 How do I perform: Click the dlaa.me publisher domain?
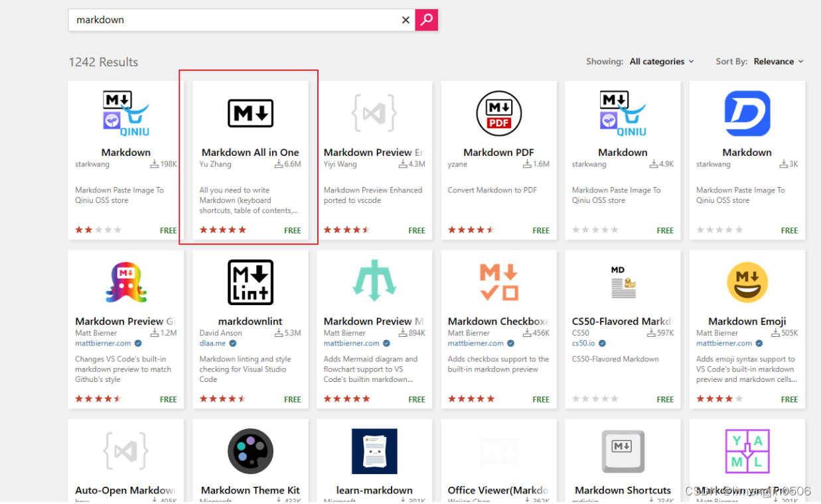tap(212, 344)
